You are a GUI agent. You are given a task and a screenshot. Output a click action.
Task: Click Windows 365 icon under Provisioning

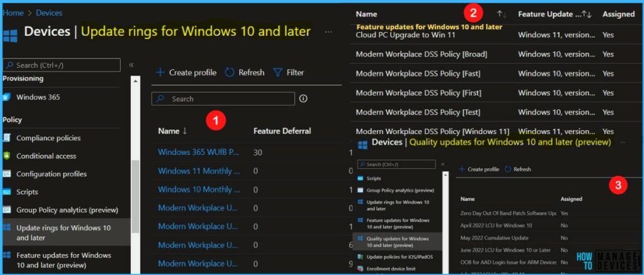pyautogui.click(x=6, y=98)
